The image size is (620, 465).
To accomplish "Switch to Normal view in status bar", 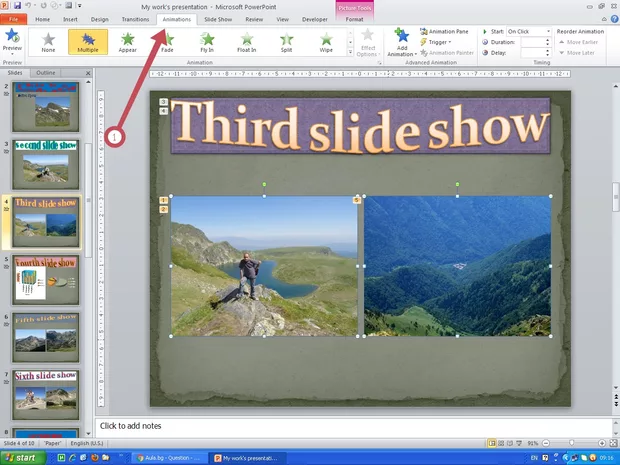I will pos(492,443).
